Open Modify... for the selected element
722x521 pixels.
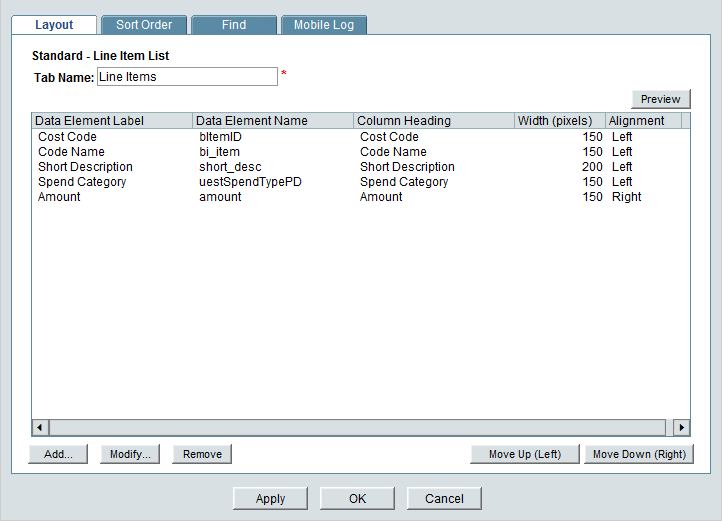130,454
